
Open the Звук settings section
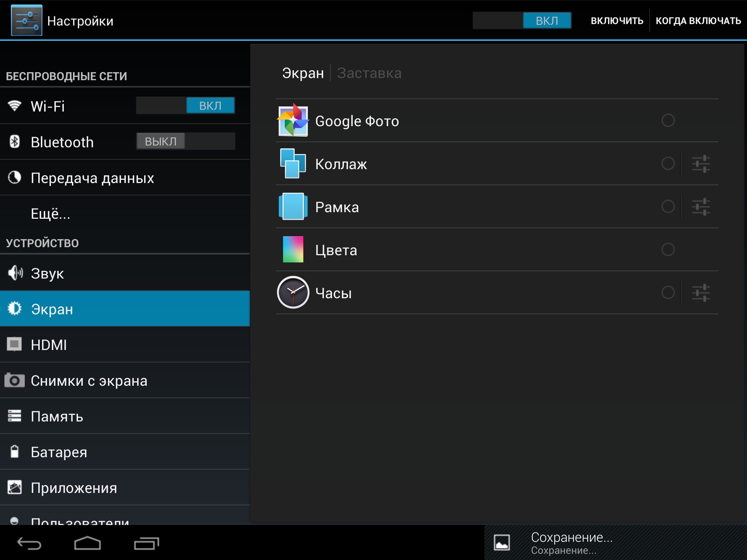coord(47,273)
